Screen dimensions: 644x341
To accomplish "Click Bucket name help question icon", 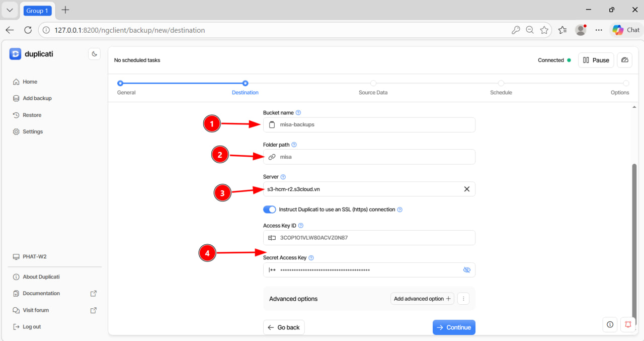I will point(298,113).
